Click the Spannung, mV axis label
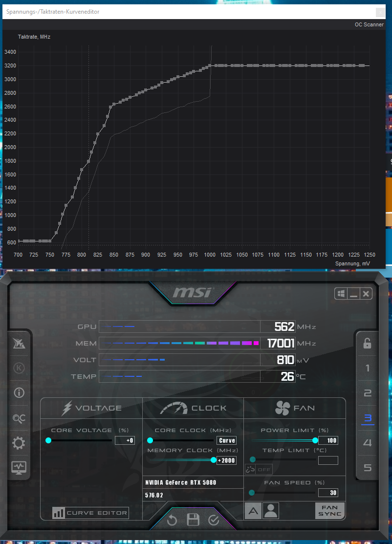The image size is (392, 544). 352,263
